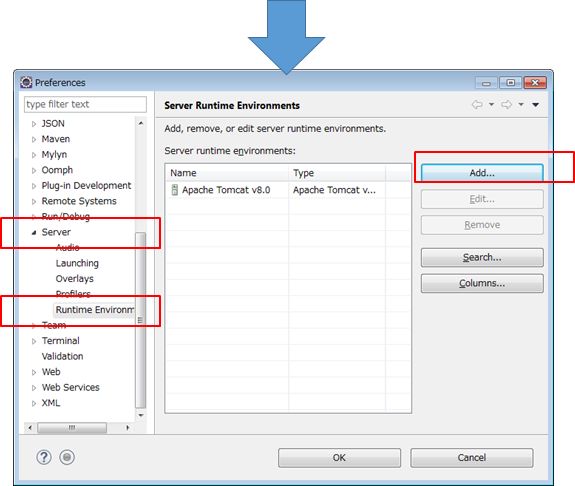The image size is (575, 486).
Task: Click the horizontal scroll right arrow
Action: coord(128,428)
